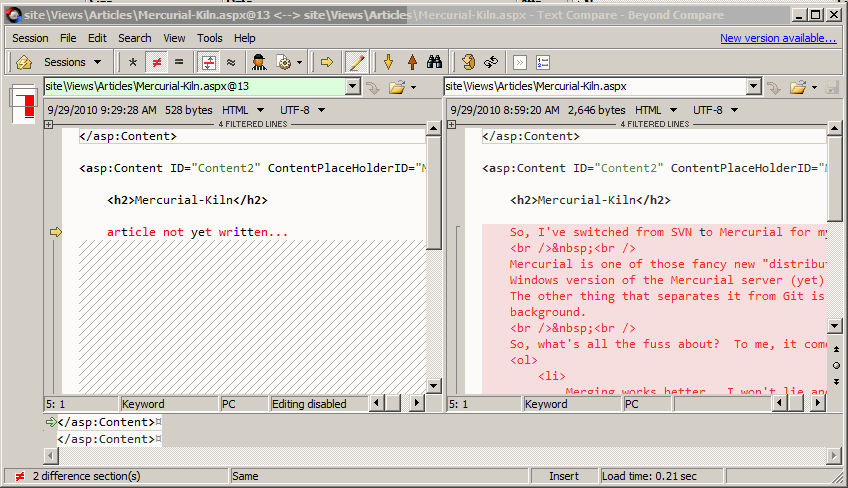Open the Search menu
Viewport: 848px width, 488px height.
(x=135, y=38)
